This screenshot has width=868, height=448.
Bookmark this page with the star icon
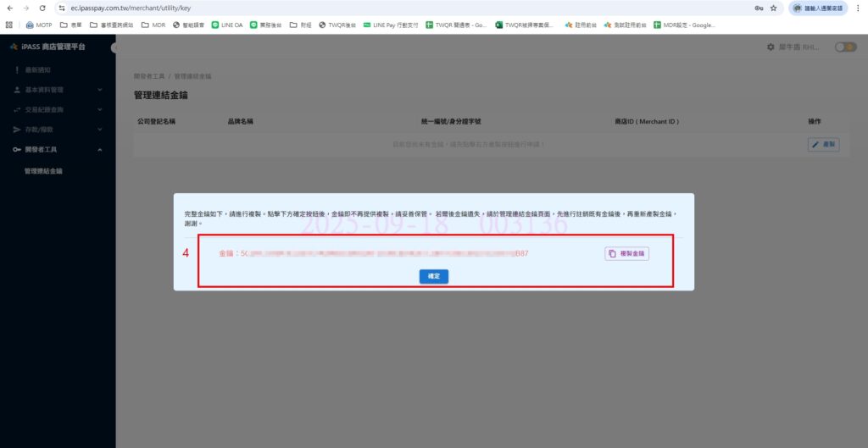tap(773, 8)
